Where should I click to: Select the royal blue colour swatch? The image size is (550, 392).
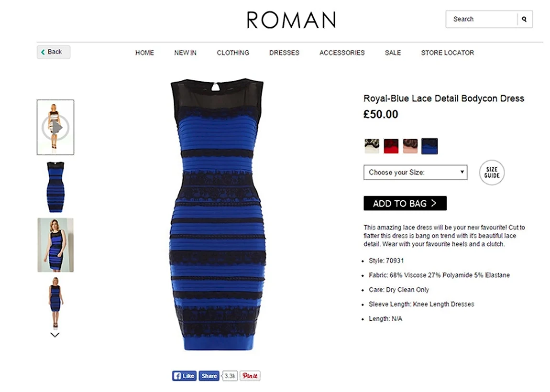(429, 146)
